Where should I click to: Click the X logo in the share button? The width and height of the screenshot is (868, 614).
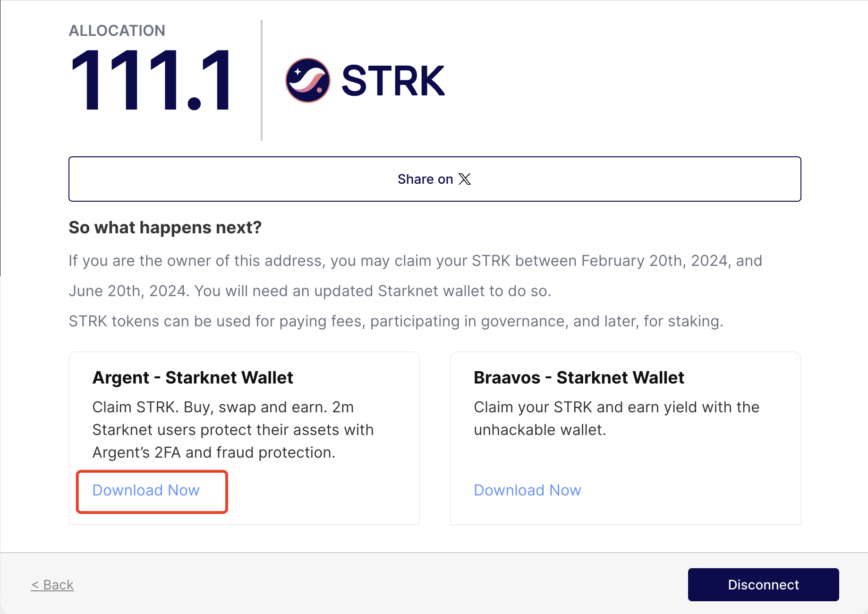pyautogui.click(x=465, y=179)
